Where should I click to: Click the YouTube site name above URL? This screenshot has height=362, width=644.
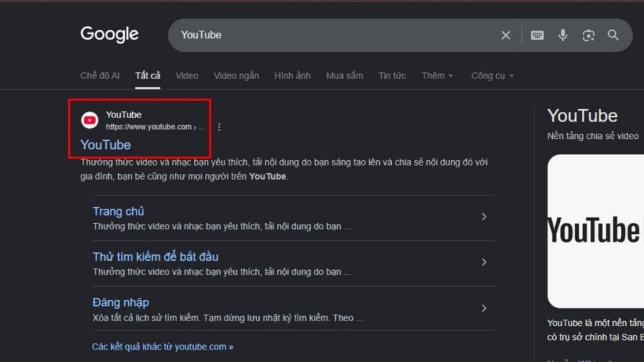click(x=124, y=115)
